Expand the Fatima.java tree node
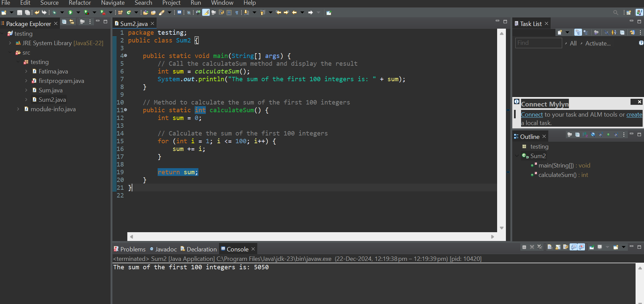The width and height of the screenshot is (644, 304). pyautogui.click(x=26, y=71)
